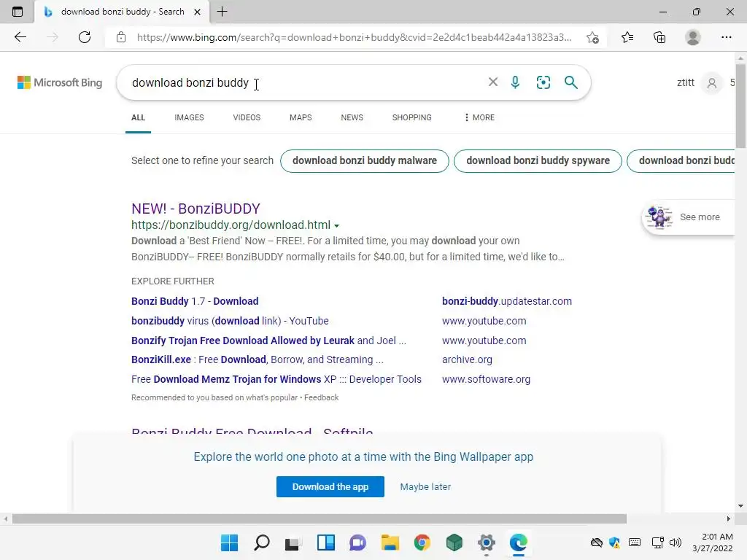747x560 pixels.
Task: Open Edge Settings and more menu
Action: (x=726, y=37)
